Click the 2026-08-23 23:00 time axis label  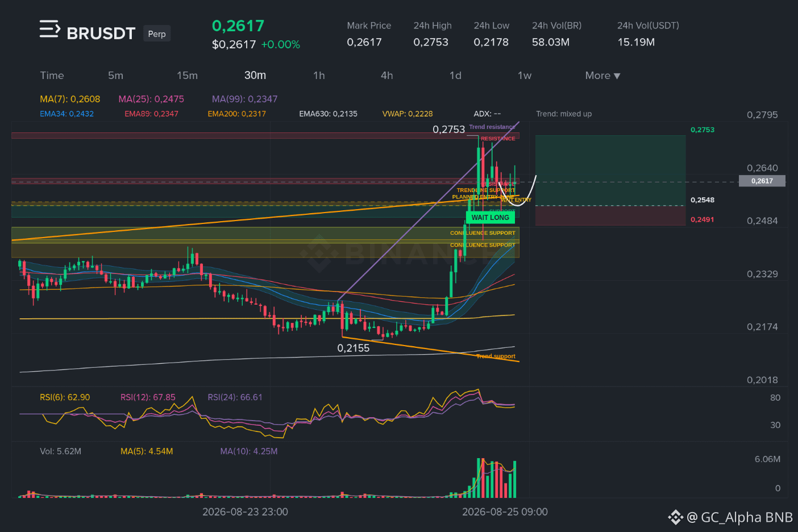(245, 512)
